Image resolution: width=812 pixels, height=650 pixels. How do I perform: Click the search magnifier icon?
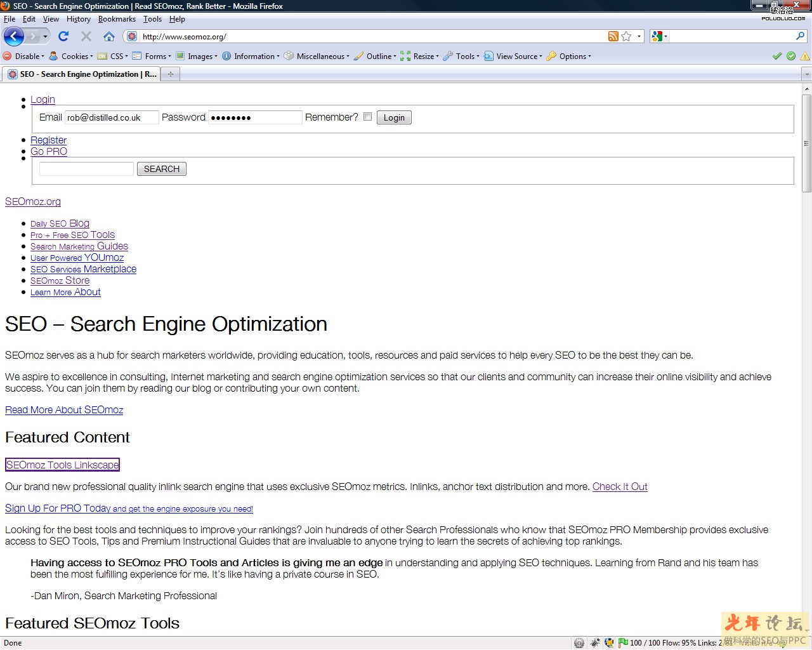click(x=800, y=36)
